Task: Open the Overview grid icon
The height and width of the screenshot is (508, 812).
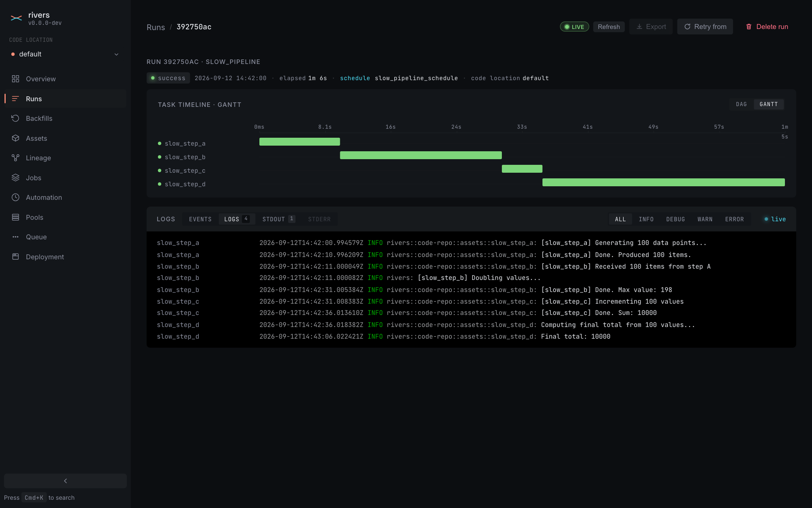Action: (x=15, y=79)
